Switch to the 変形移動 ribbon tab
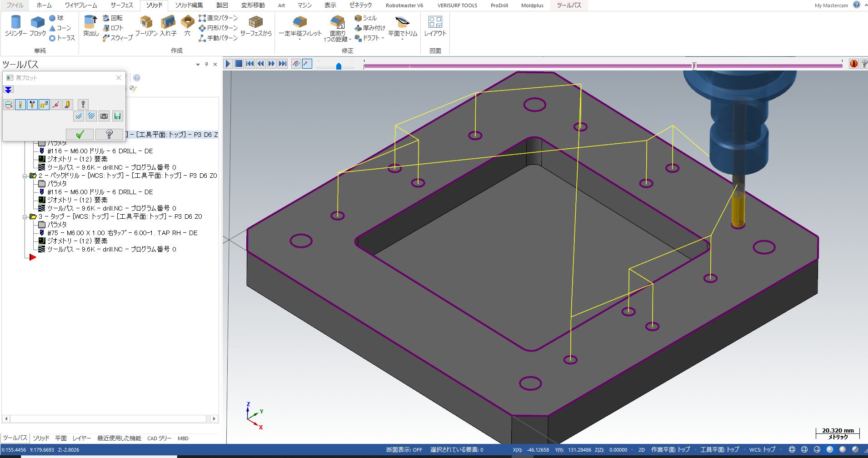The height and width of the screenshot is (458, 868). click(253, 5)
